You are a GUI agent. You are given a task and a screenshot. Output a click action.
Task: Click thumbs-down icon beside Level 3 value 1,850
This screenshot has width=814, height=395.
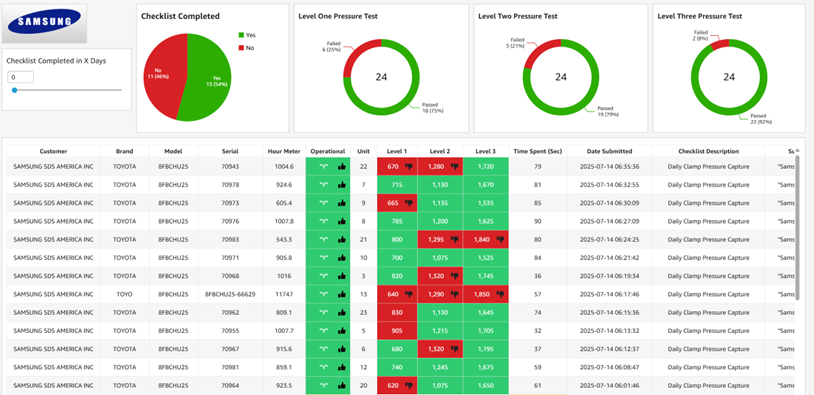point(500,294)
